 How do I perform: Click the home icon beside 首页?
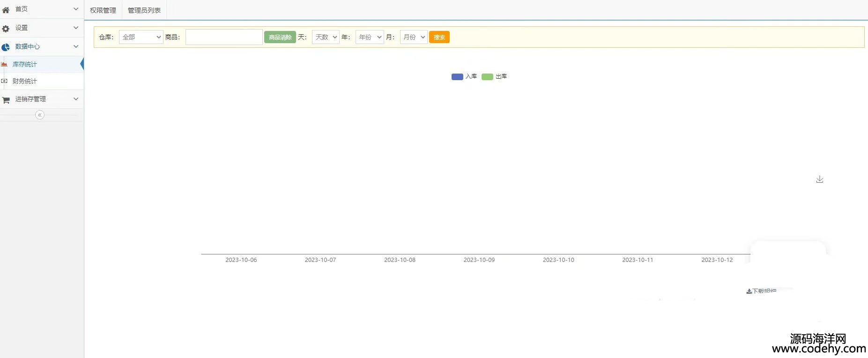[6, 10]
